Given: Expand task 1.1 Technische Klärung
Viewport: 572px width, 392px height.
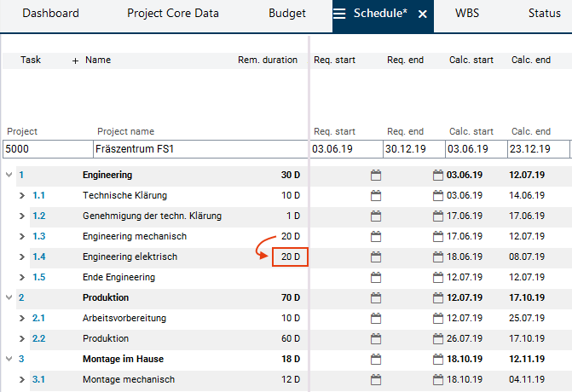Looking at the screenshot, I should tap(22, 195).
